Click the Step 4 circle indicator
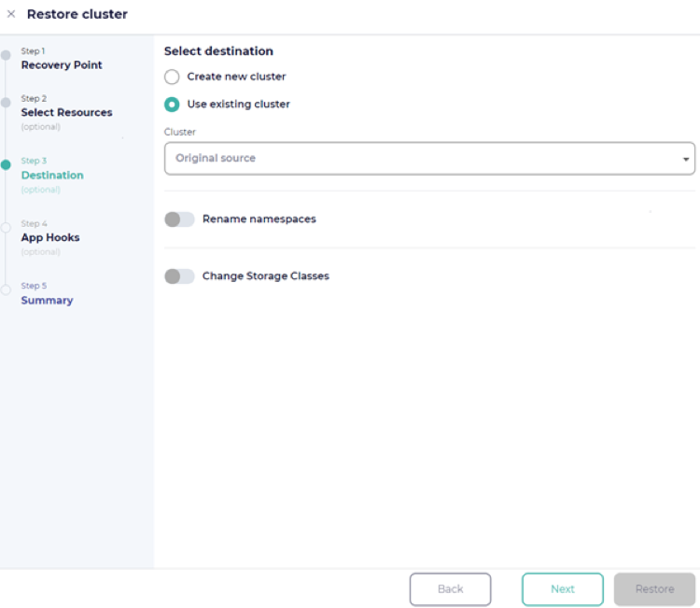The image size is (700, 608). (x=6, y=227)
